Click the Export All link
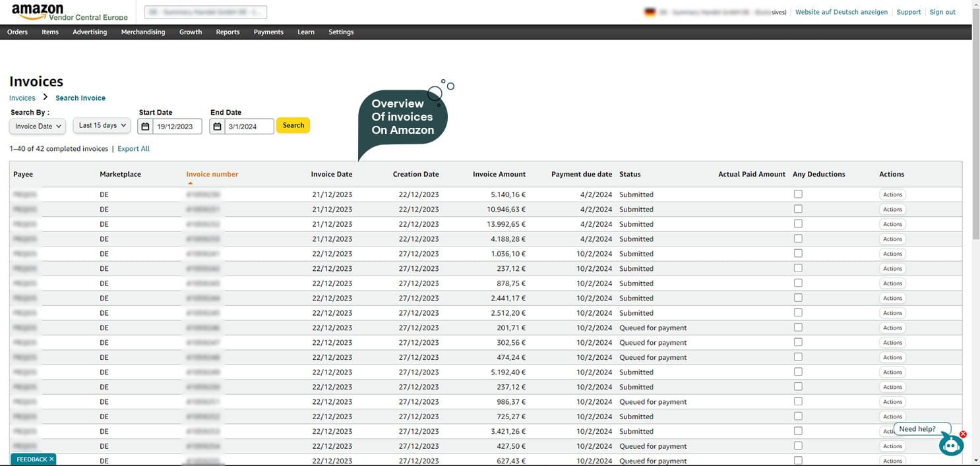This screenshot has width=980, height=466. click(133, 149)
